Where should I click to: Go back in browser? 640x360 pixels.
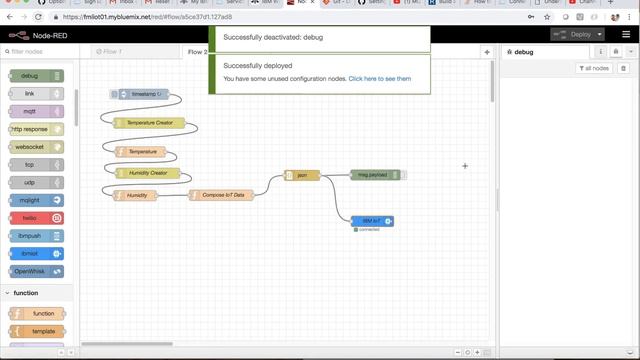click(x=10, y=17)
